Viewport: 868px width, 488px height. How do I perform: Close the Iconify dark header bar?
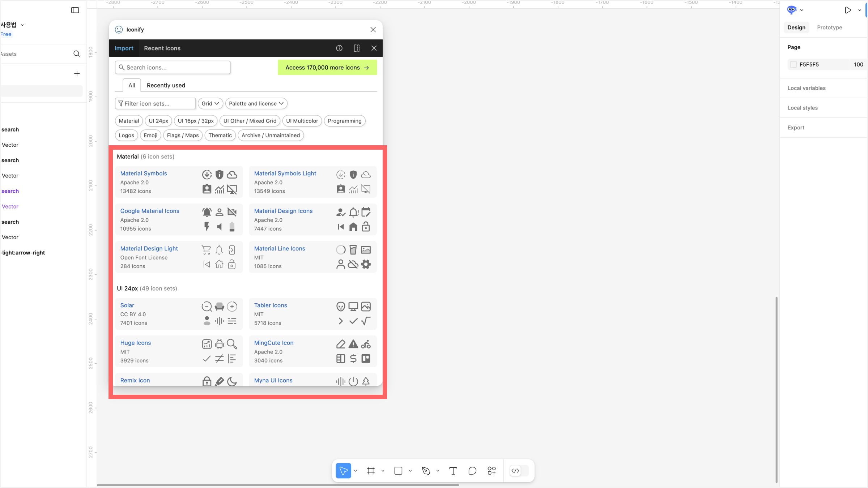click(374, 48)
